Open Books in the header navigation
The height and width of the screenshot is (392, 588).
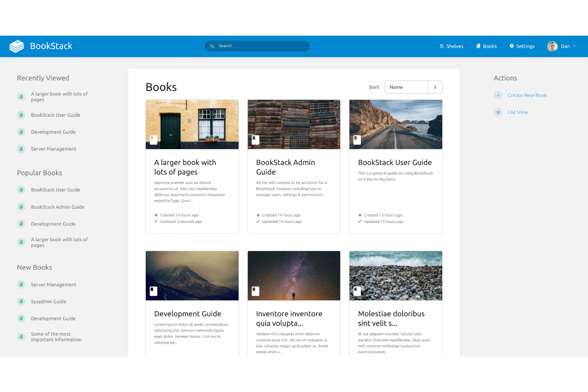(x=486, y=46)
